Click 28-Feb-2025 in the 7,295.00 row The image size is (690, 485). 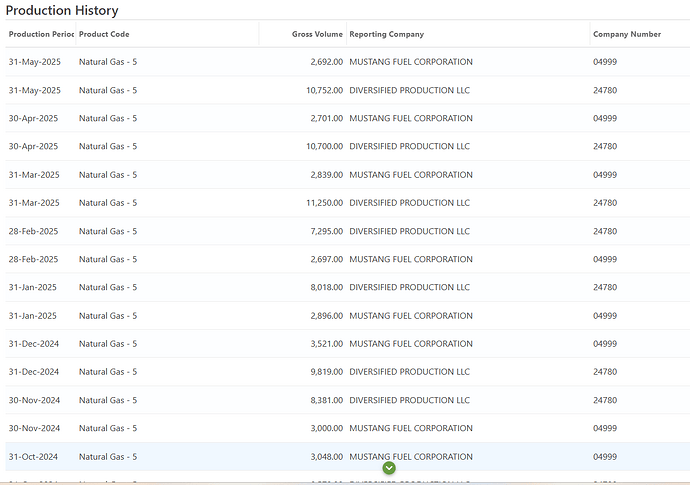pyautogui.click(x=33, y=231)
